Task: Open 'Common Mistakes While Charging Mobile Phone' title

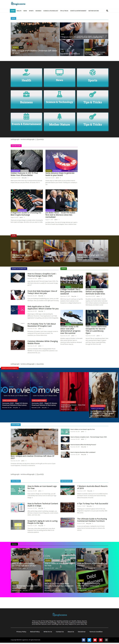Action: tap(43, 342)
